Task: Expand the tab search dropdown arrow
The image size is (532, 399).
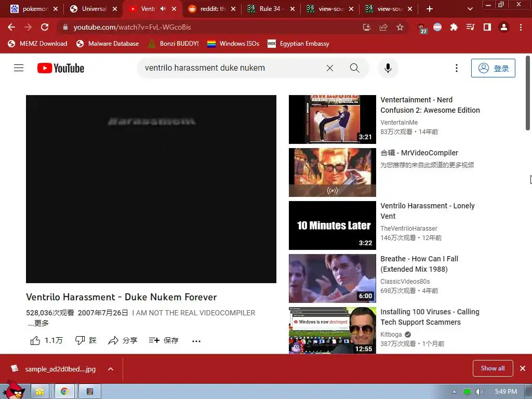Action: coord(470,9)
